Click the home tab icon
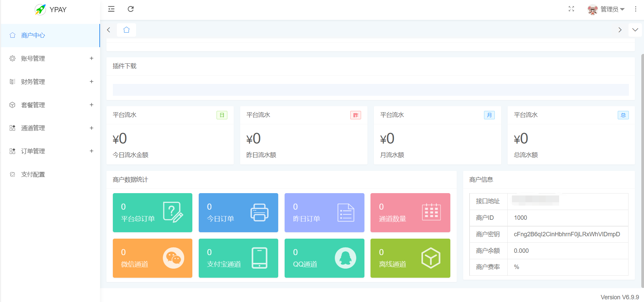This screenshot has height=302, width=644. 126,30
